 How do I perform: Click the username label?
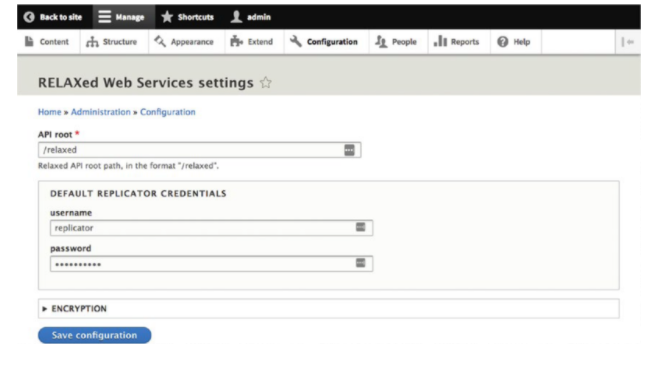[71, 213]
